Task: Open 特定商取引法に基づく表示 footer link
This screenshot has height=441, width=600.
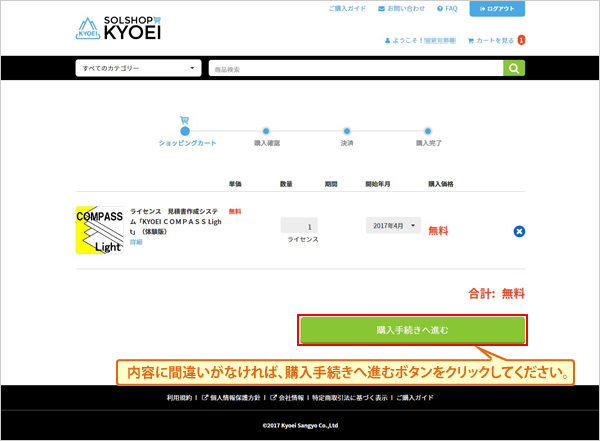Action: [x=350, y=398]
